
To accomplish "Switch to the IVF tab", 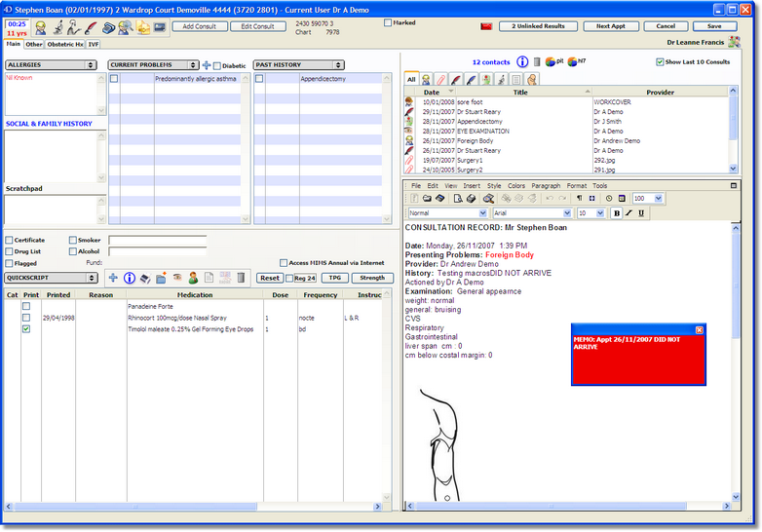I will 94,44.
